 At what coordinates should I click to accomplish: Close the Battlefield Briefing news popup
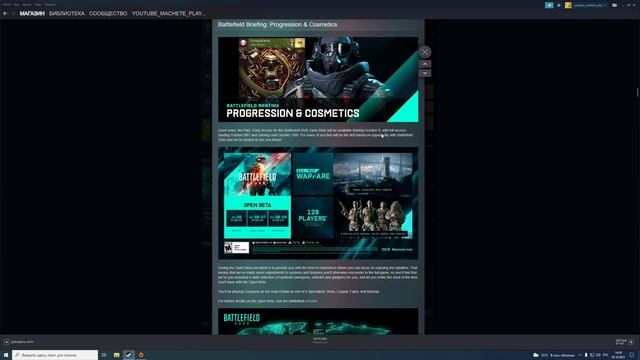425,52
